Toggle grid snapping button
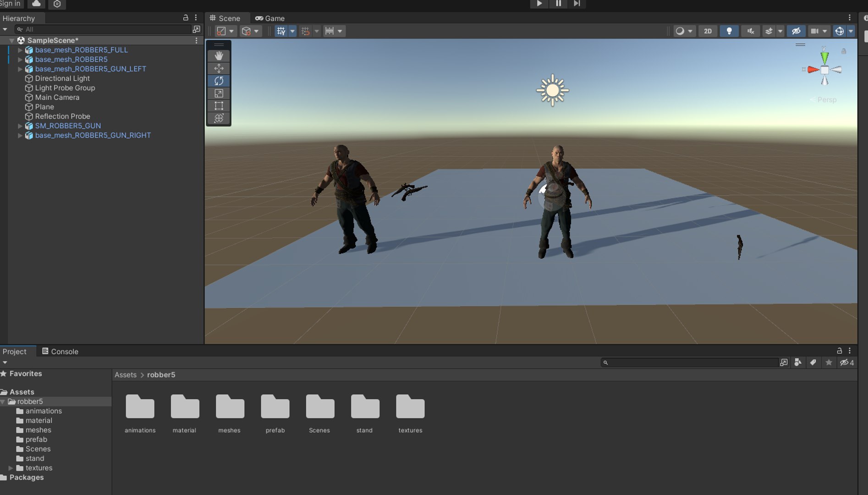The height and width of the screenshot is (495, 868). (305, 31)
